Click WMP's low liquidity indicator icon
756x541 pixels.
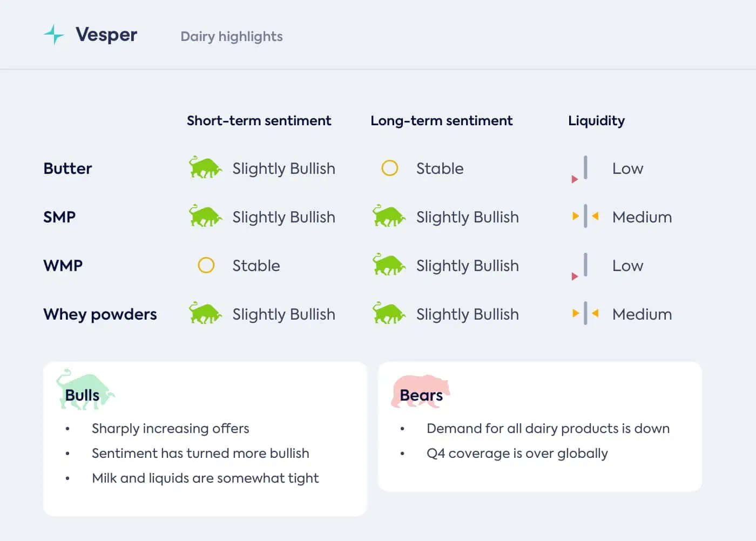point(580,266)
